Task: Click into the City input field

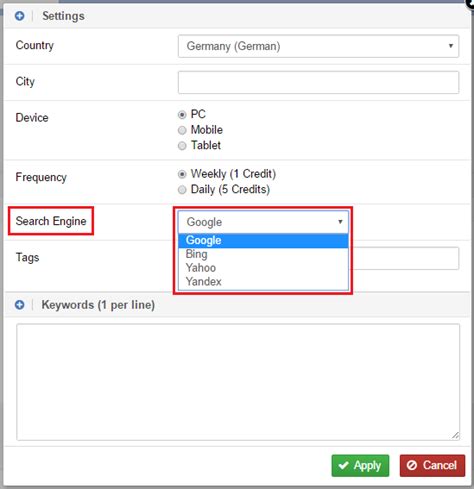Action: [x=318, y=82]
